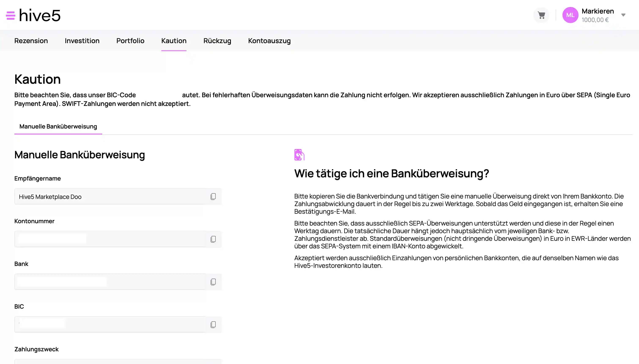Screen dimensions: 639x364
Task: Open the Investition tab
Action: point(82,41)
